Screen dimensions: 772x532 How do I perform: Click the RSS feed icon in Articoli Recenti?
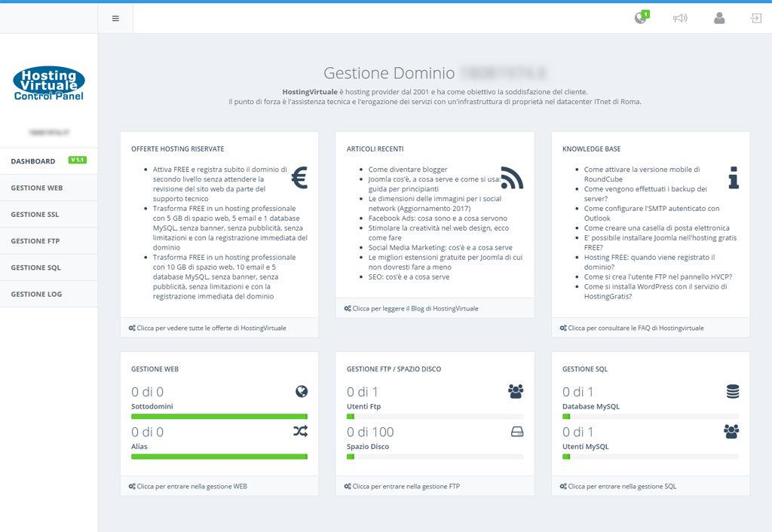[512, 178]
